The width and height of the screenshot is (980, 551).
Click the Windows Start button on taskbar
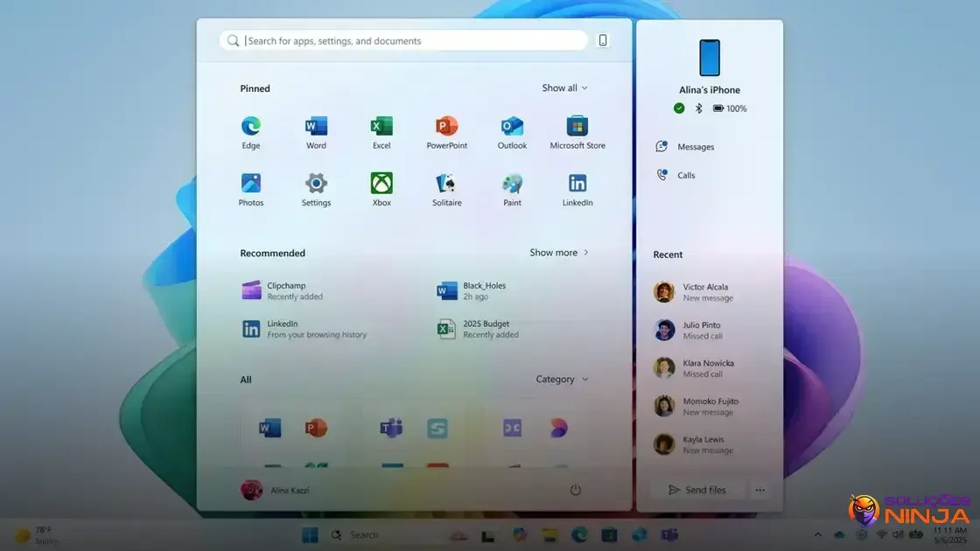310,534
